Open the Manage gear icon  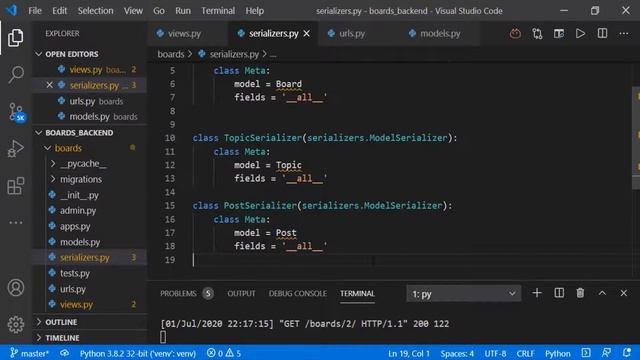pos(16,324)
